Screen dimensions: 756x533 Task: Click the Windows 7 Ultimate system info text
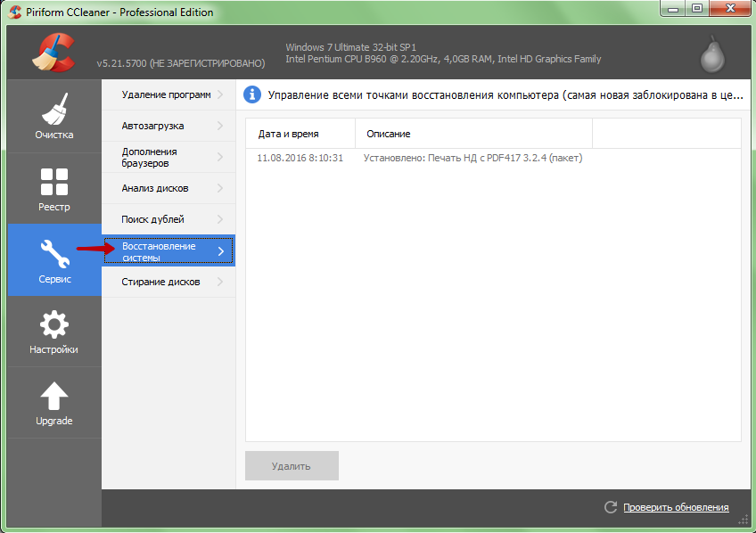coord(350,47)
